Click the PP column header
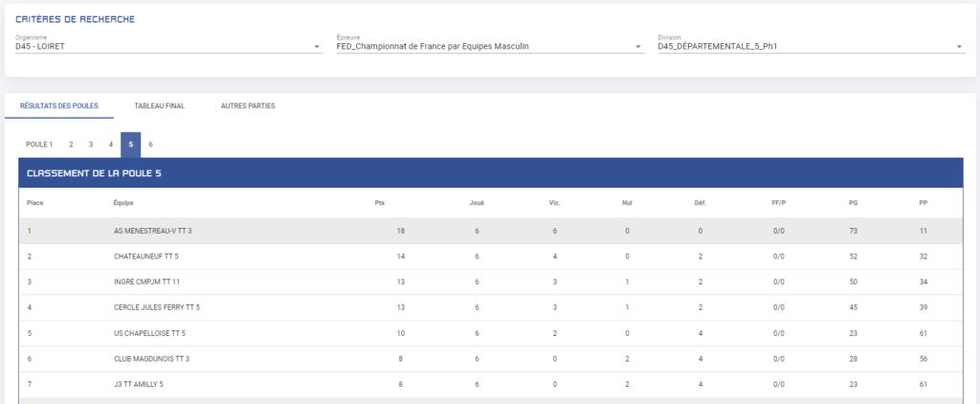This screenshot has height=404, width=980. point(924,203)
